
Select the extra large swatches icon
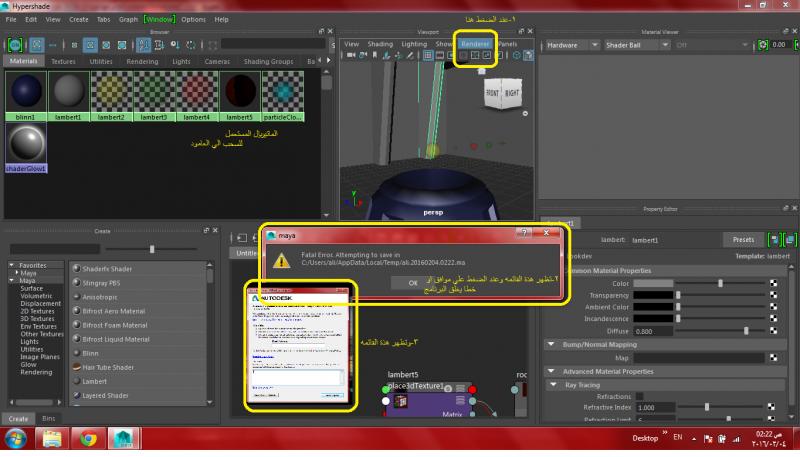coord(122,45)
